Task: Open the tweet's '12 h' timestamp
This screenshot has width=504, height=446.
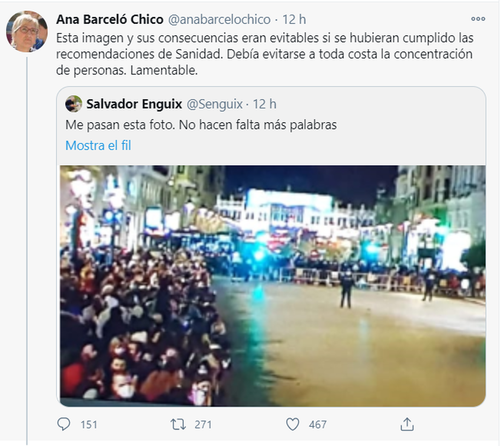Action: coord(294,19)
